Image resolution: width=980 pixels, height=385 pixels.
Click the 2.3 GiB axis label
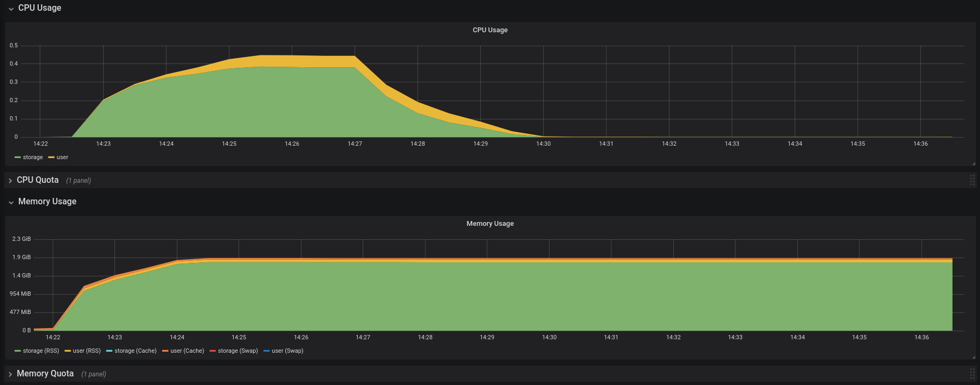click(21, 239)
